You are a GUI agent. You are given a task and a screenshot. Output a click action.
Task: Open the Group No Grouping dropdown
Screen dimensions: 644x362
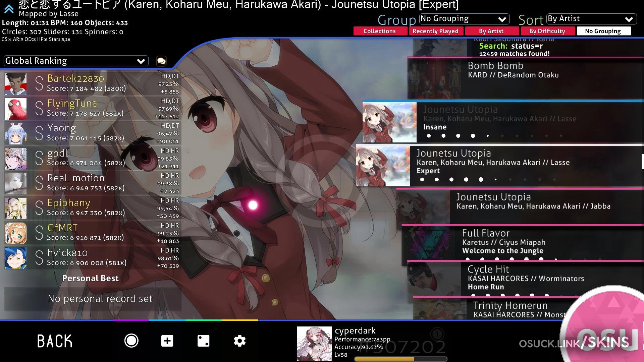tap(464, 19)
